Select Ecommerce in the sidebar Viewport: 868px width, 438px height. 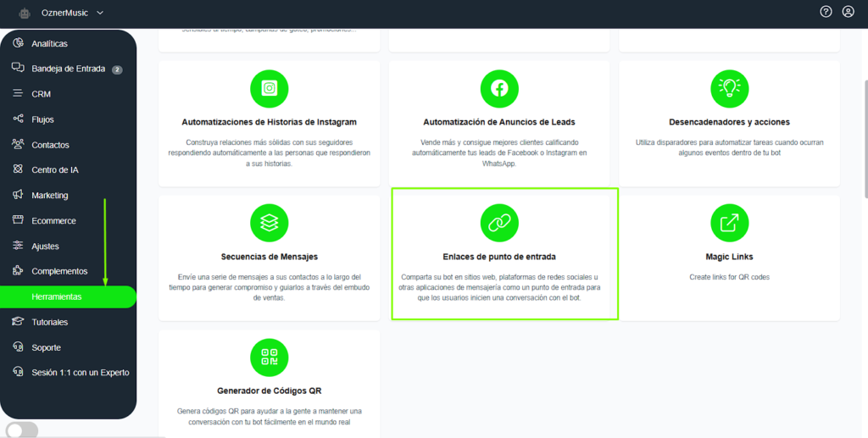(53, 221)
